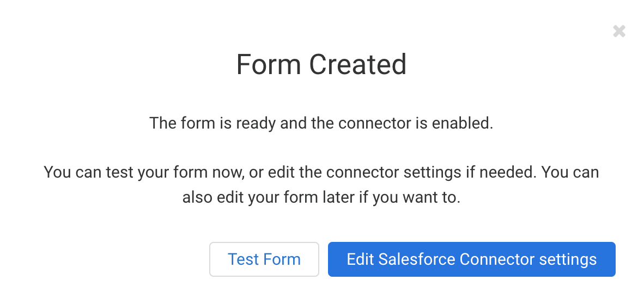Screen dimensions: 644x304
Task: Click the paragraph about testing your form
Action: [x=321, y=185]
